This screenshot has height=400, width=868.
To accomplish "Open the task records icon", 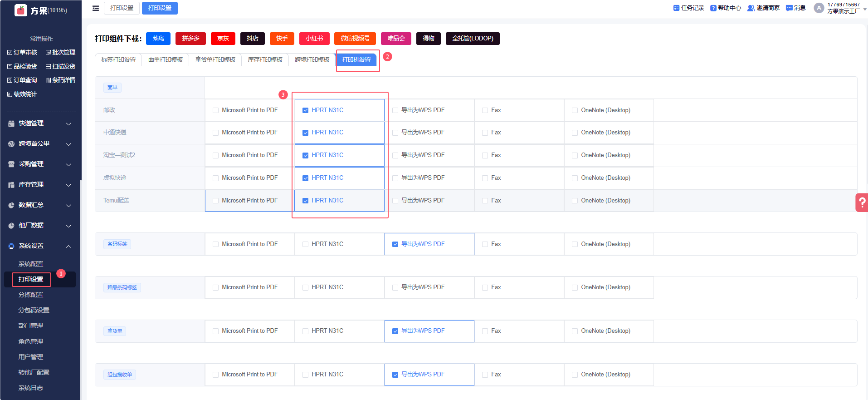I will [676, 8].
